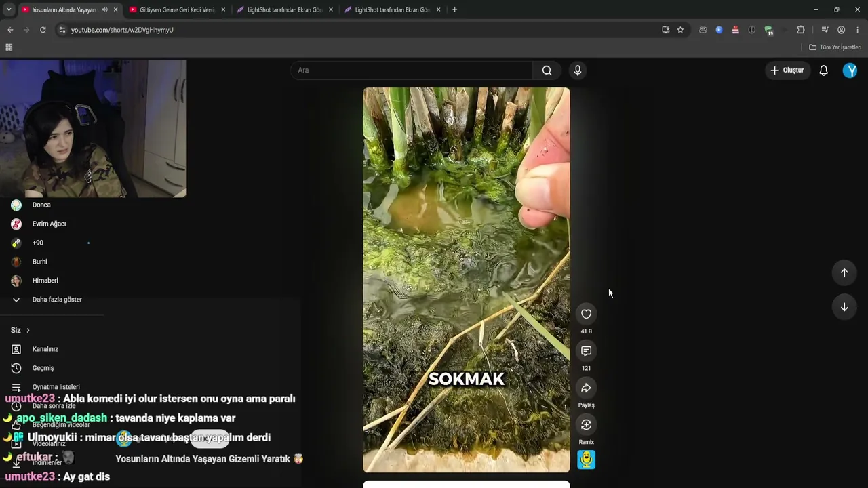
Task: Remix this Short
Action: [586, 425]
